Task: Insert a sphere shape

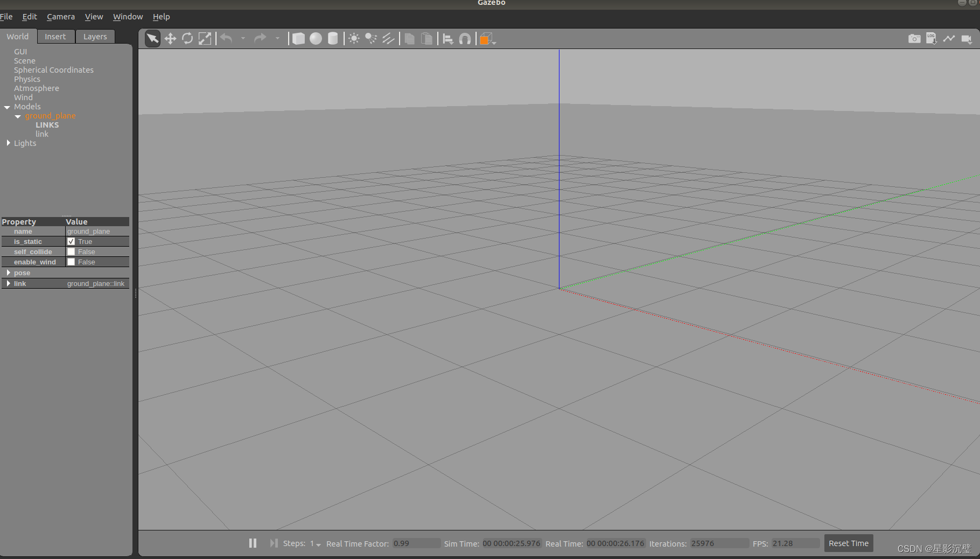Action: 316,39
